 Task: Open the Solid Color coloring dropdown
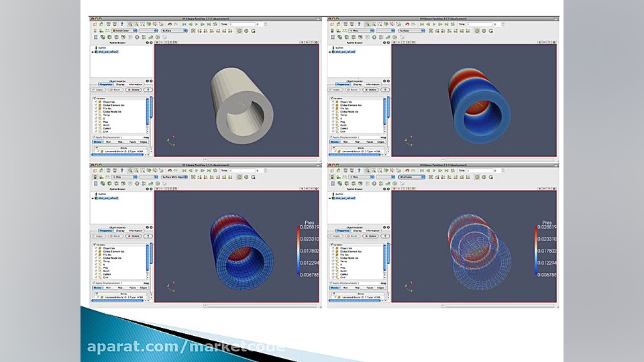(124, 31)
